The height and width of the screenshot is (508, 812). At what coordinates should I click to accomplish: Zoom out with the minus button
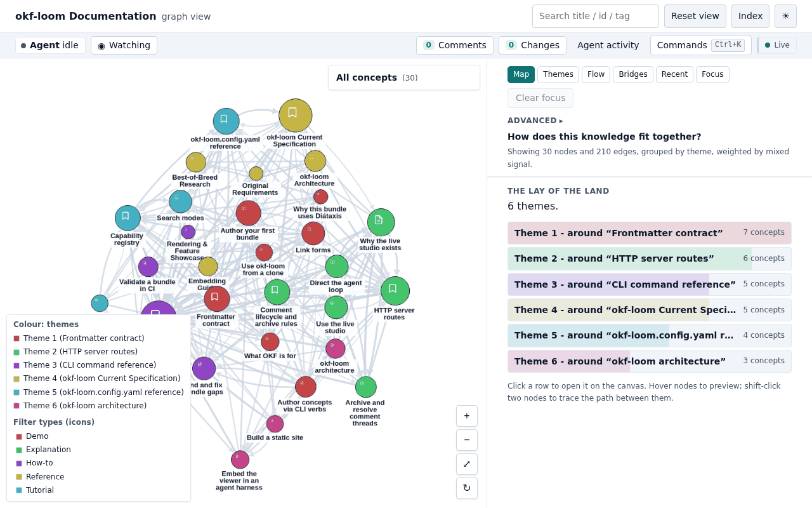467,440
